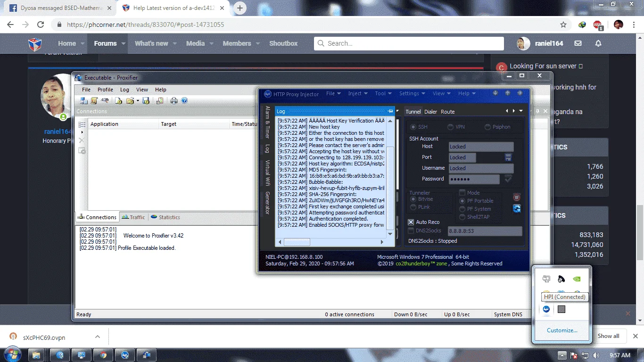This screenshot has width=644, height=362.
Task: Open Windows Explorer from the taskbar
Action: (x=37, y=355)
